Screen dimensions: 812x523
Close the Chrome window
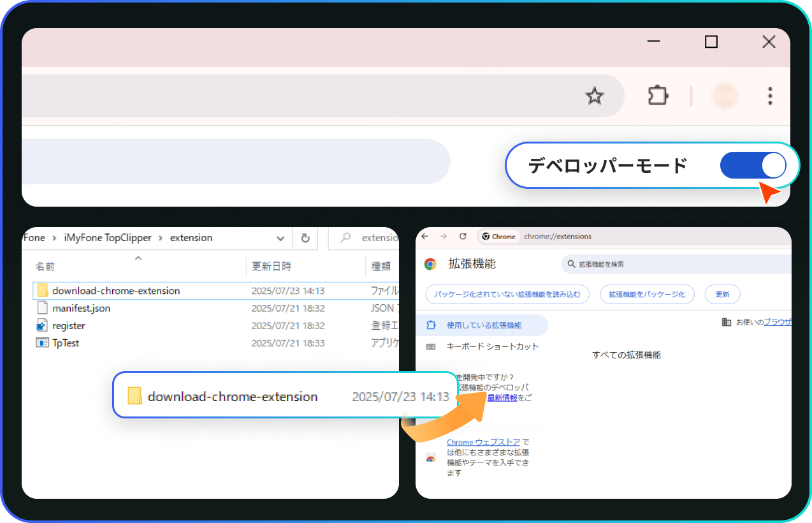(x=769, y=42)
